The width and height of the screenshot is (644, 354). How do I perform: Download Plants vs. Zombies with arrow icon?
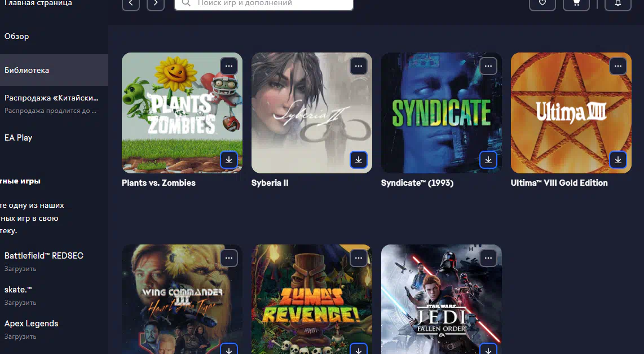coord(228,160)
